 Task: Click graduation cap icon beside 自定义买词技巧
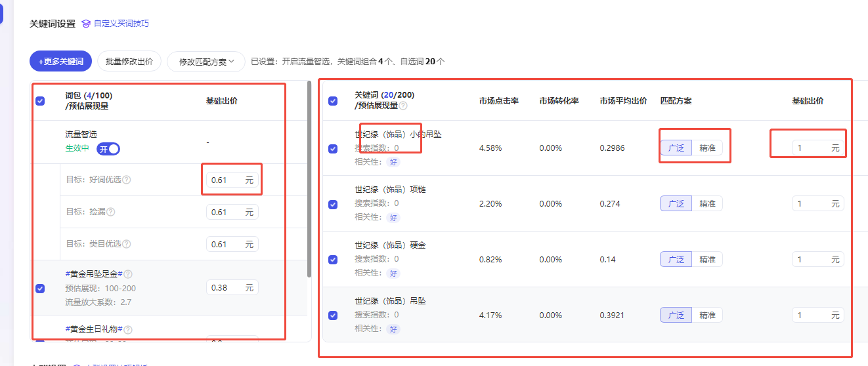[x=86, y=24]
